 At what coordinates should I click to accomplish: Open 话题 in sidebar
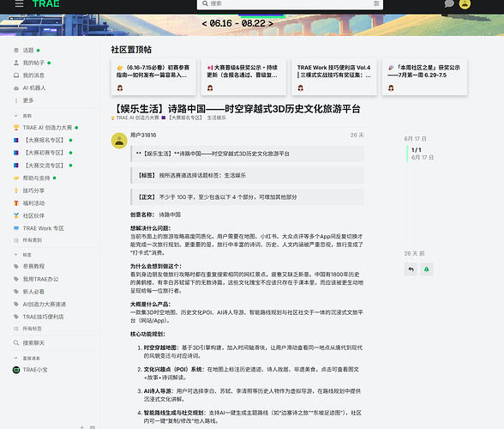[28, 51]
